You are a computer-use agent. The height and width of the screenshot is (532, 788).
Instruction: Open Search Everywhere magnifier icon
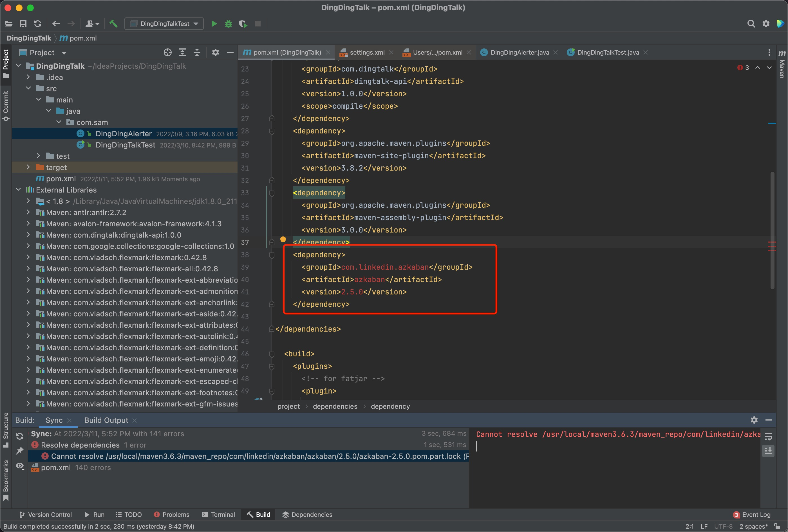coord(751,24)
